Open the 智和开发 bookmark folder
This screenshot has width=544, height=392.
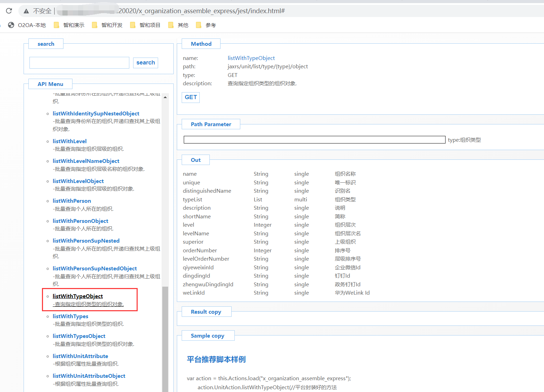107,25
